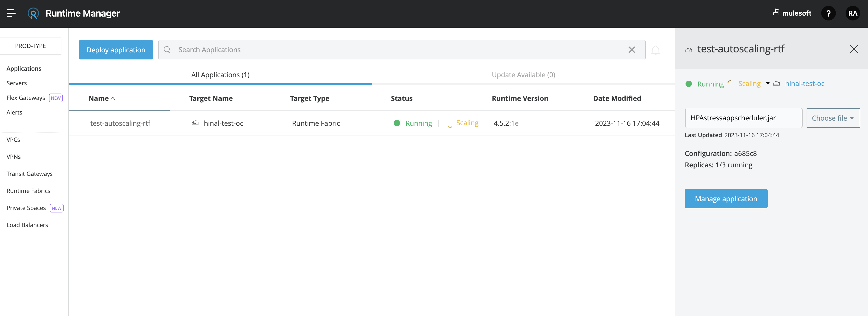Open the PROD-TYPE environment selector

(x=30, y=46)
